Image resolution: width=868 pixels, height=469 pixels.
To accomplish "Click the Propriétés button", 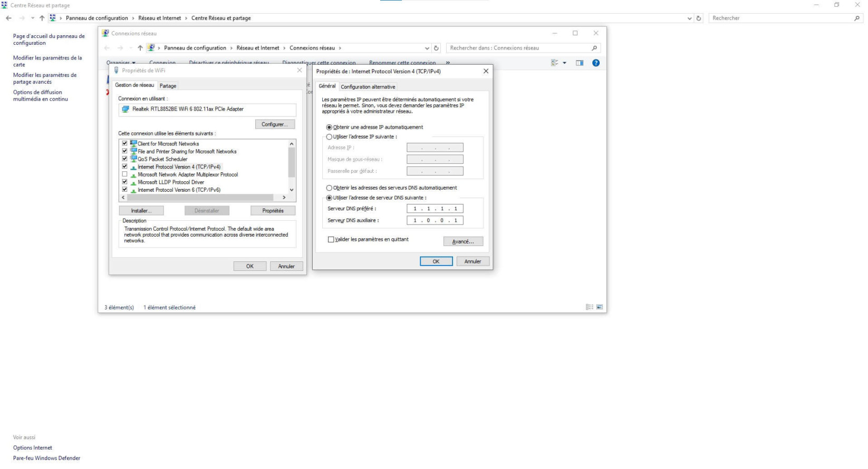I will click(273, 211).
